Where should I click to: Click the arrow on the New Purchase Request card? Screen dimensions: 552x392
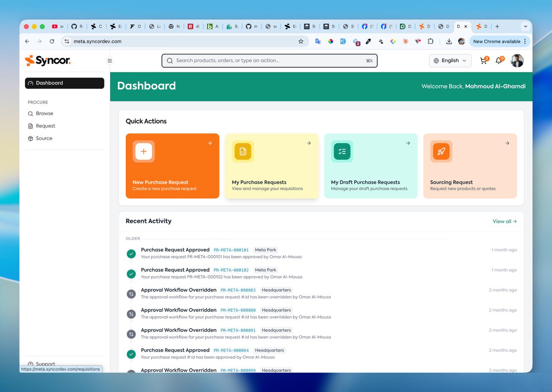(210, 143)
